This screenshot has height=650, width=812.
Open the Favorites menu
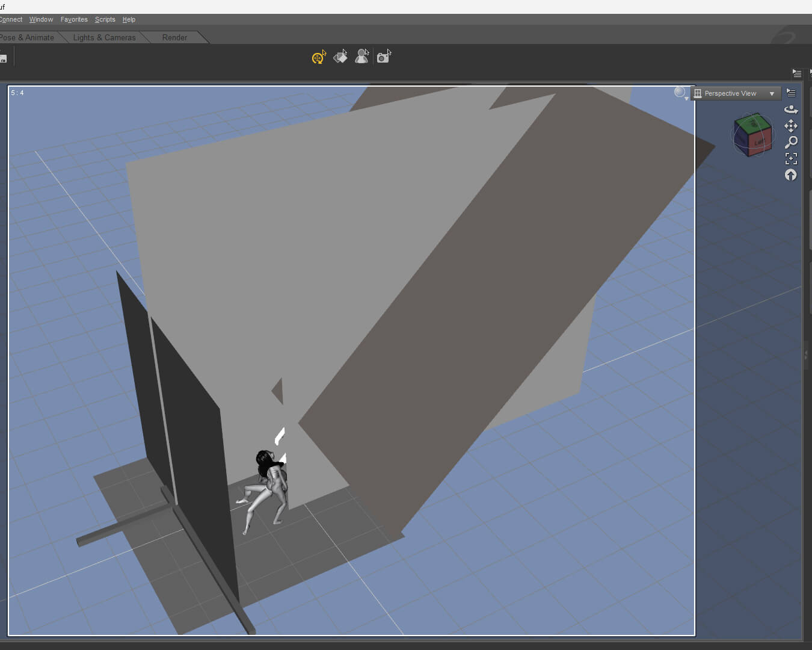tap(74, 19)
